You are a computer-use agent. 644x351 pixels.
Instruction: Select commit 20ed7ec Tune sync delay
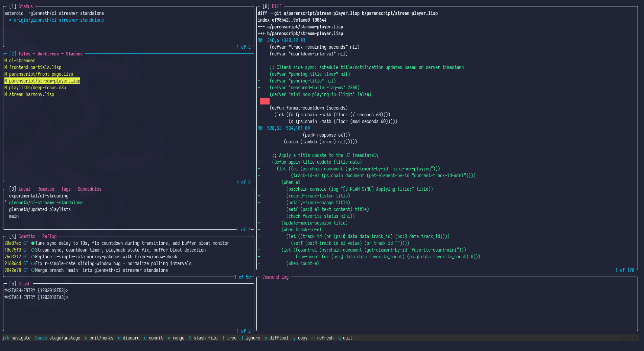pos(117,243)
